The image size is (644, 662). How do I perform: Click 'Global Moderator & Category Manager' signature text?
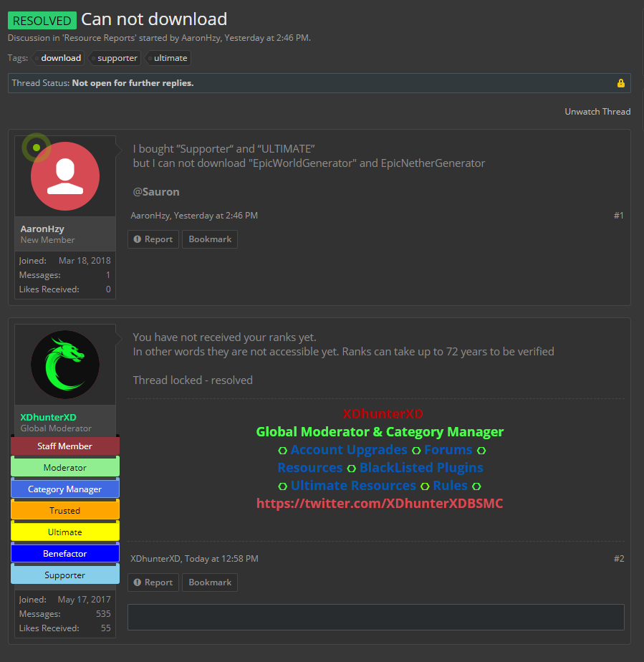(380, 431)
